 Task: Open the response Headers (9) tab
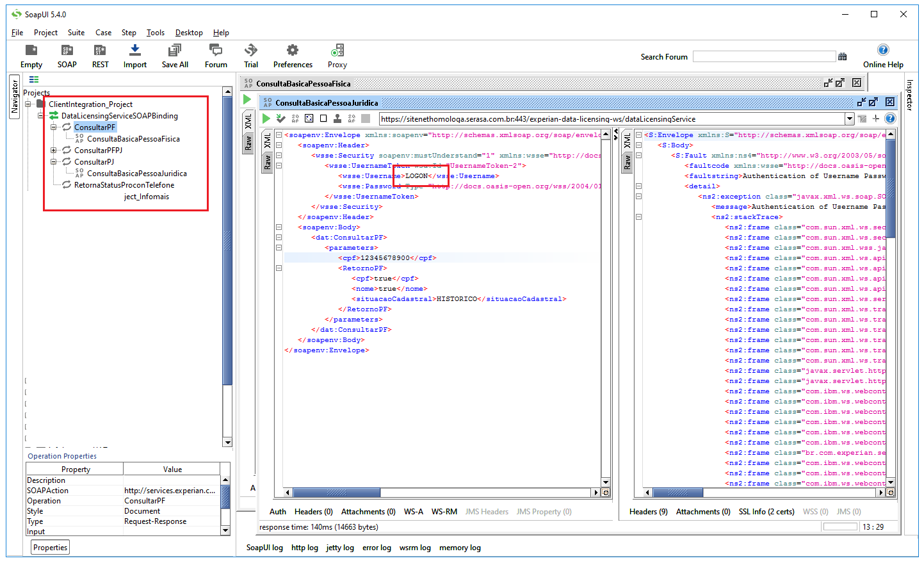click(649, 512)
